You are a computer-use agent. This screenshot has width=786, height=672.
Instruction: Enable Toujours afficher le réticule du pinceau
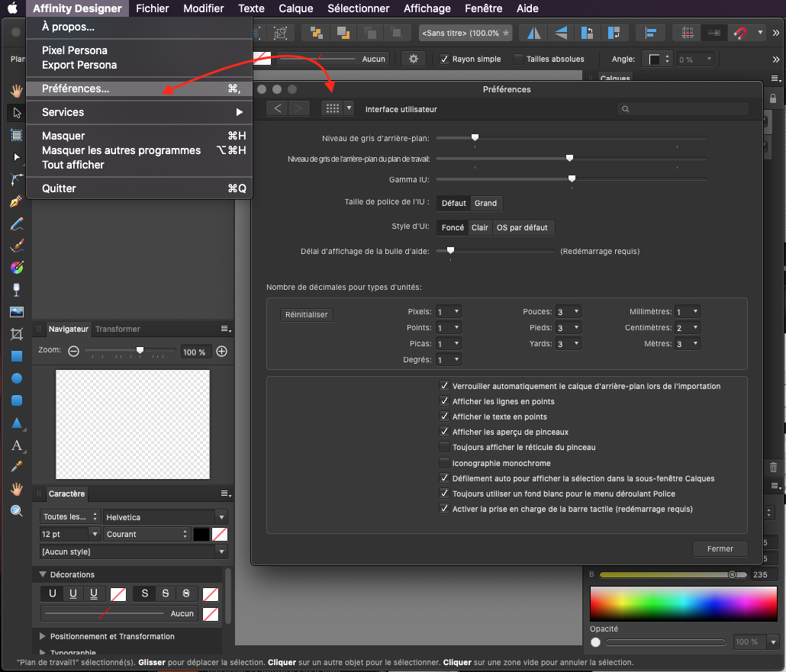(444, 447)
